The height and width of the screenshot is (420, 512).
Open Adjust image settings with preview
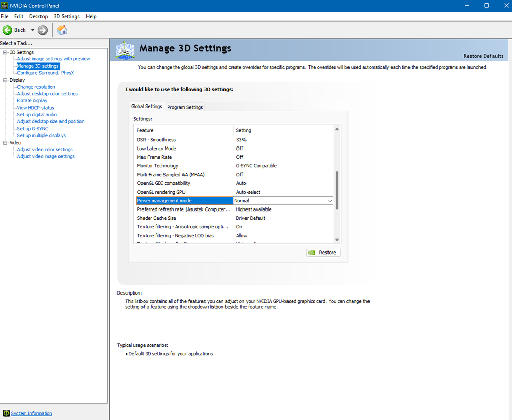pos(53,59)
